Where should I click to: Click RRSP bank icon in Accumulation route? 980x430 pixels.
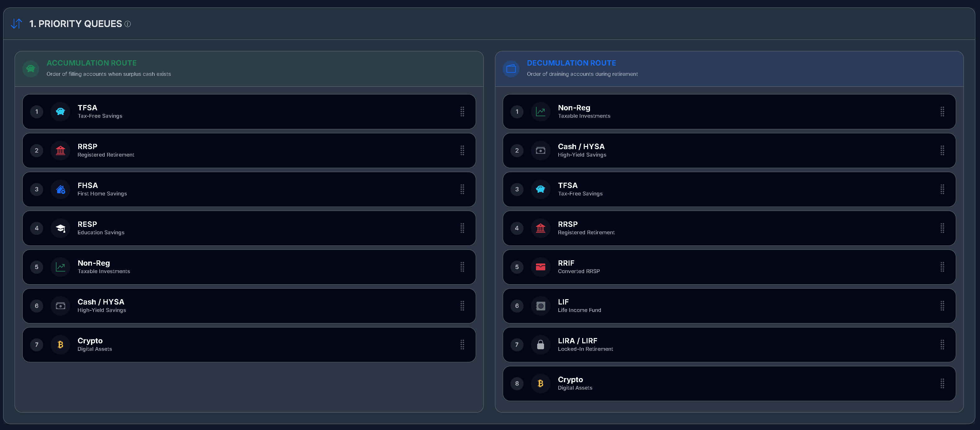coord(61,150)
